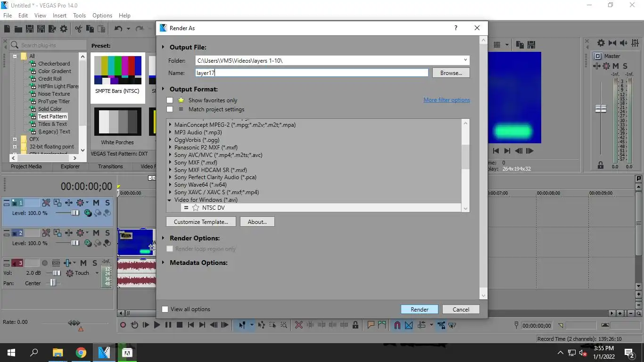Open Project Properties gear icon in toolbar
Viewport: 644px width, 362px height.
click(x=64, y=29)
